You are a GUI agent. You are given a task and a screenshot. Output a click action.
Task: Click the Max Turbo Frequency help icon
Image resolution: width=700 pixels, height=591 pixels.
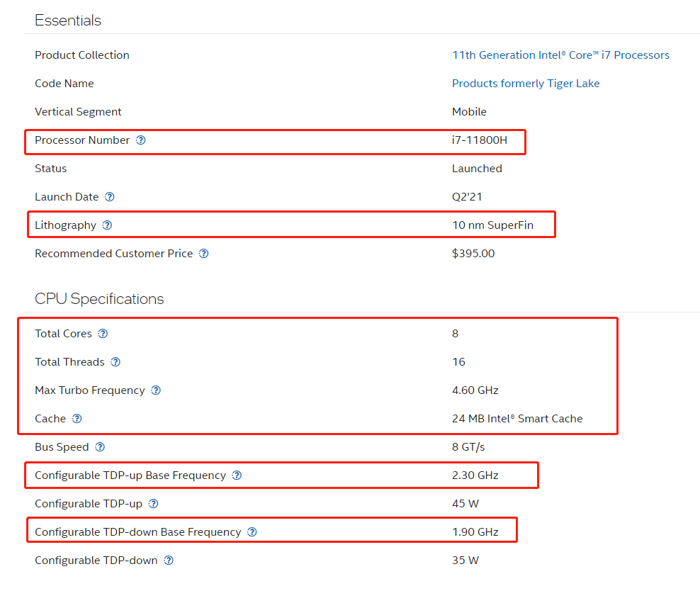pos(156,390)
